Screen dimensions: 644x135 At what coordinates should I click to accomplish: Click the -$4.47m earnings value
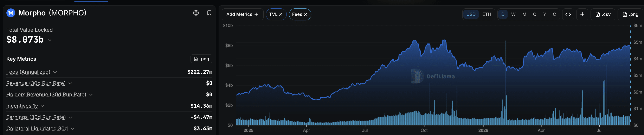[x=201, y=117]
